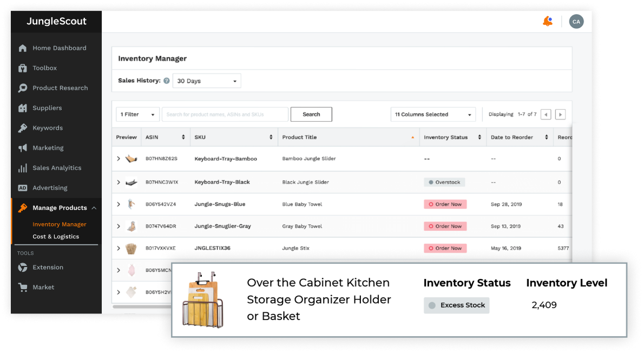
Task: Click the product search input field
Action: click(x=225, y=115)
